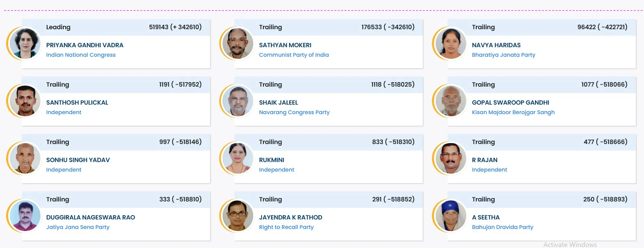The height and width of the screenshot is (248, 644).
Task: Click the Bharatiya Janata Party label
Action: tap(503, 55)
